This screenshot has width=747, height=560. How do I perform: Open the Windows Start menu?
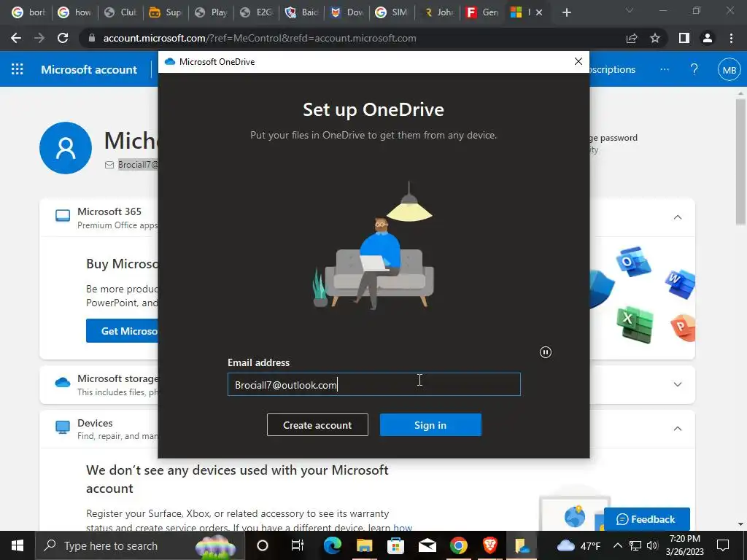pos(18,545)
